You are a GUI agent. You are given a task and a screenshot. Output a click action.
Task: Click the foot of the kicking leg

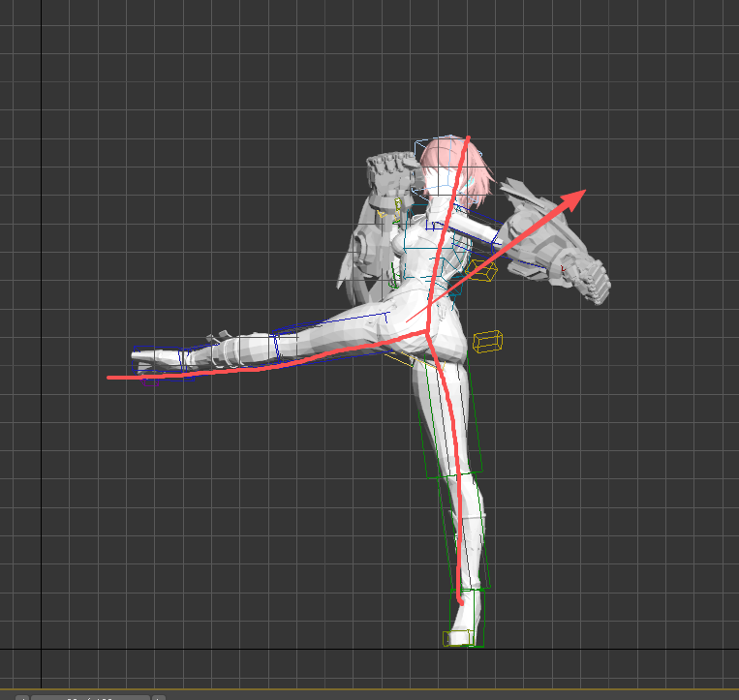point(160,358)
